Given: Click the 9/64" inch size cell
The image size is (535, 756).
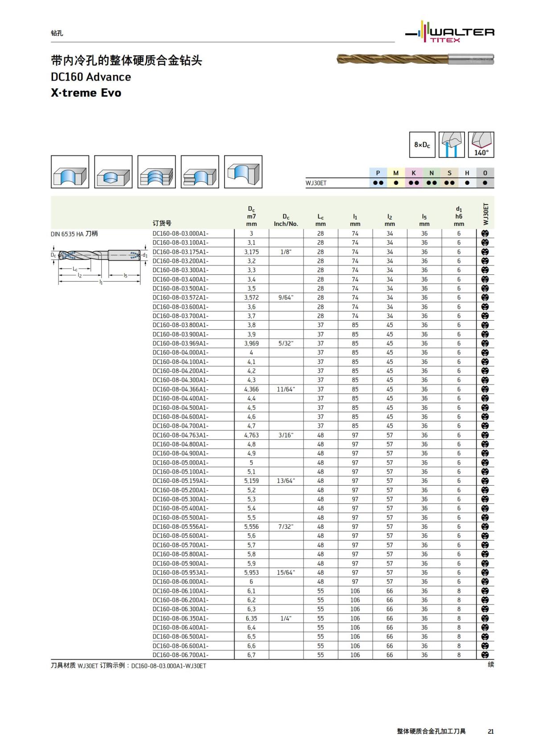Looking at the screenshot, I should 286,298.
